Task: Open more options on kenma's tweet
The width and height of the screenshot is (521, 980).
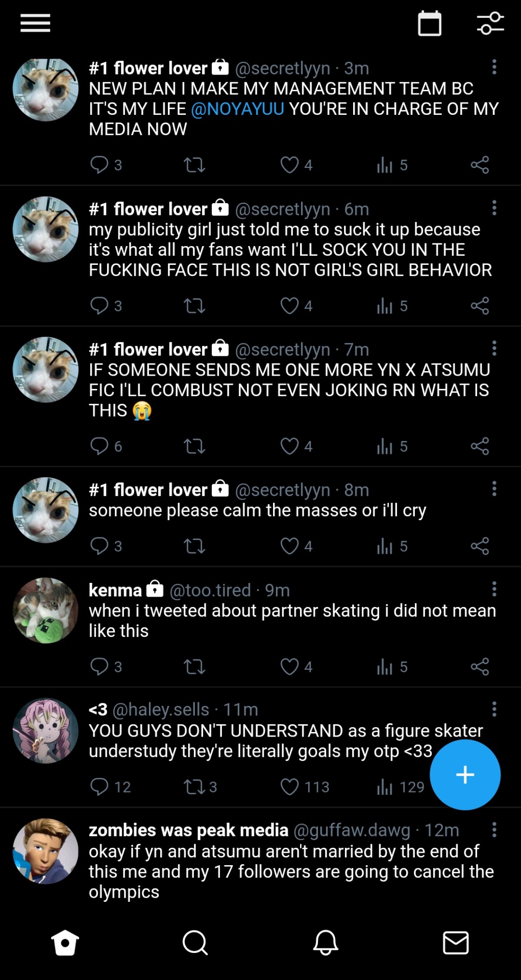Action: pyautogui.click(x=494, y=589)
